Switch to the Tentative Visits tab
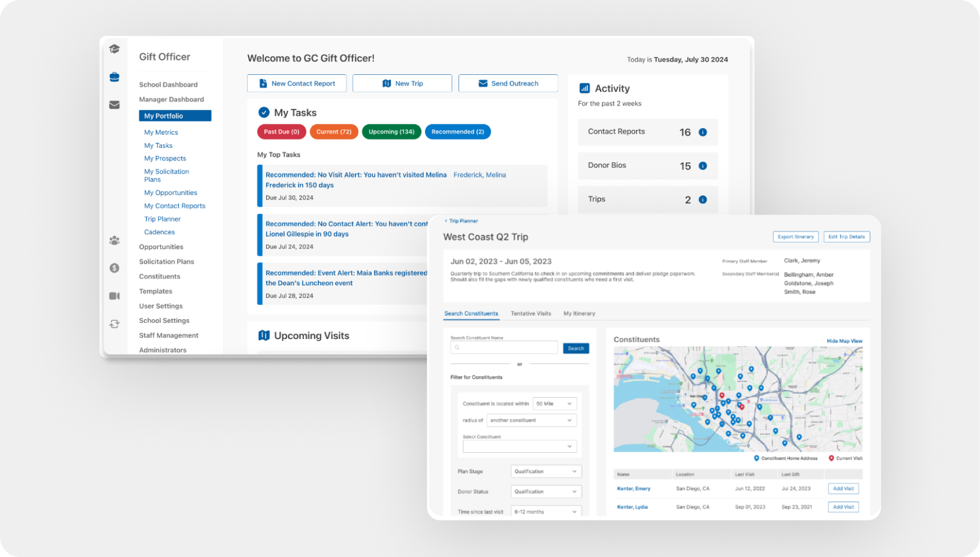980x557 pixels. tap(530, 313)
